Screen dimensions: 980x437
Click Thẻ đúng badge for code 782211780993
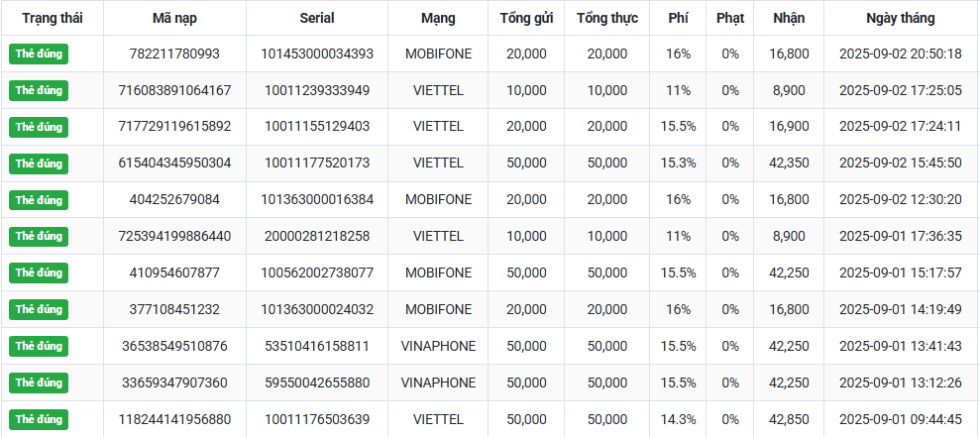coord(39,54)
